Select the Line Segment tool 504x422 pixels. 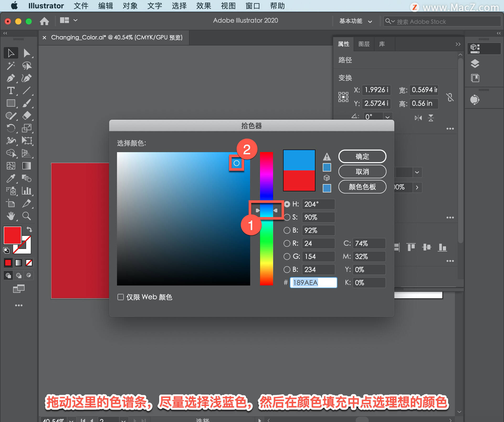pyautogui.click(x=27, y=91)
